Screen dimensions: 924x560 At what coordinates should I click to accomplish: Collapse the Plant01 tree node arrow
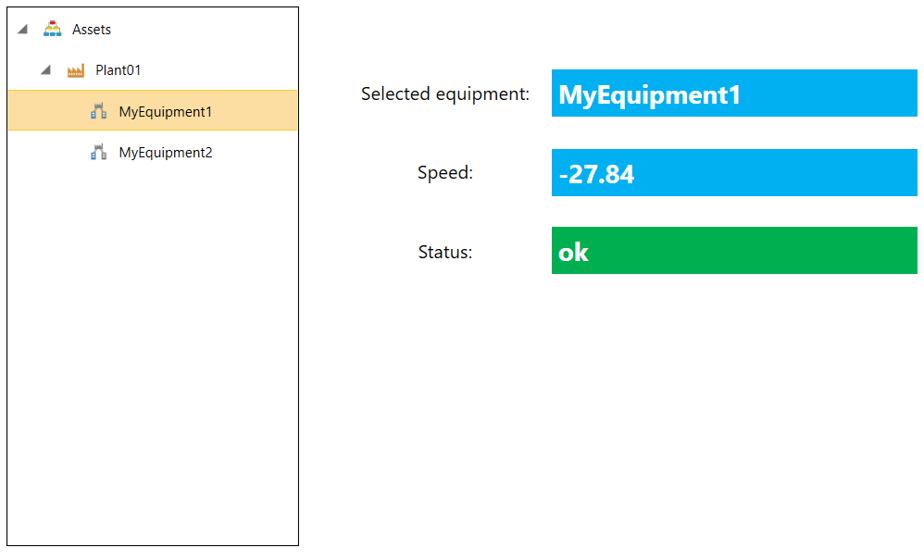click(x=46, y=70)
